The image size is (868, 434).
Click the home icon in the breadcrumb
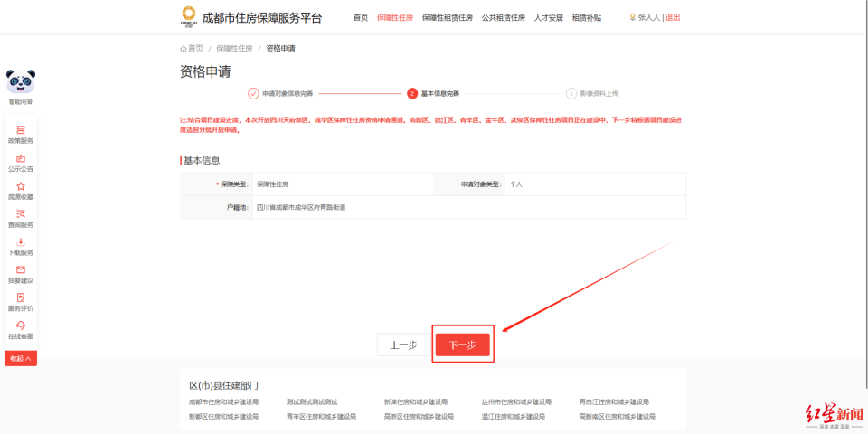[x=184, y=49]
